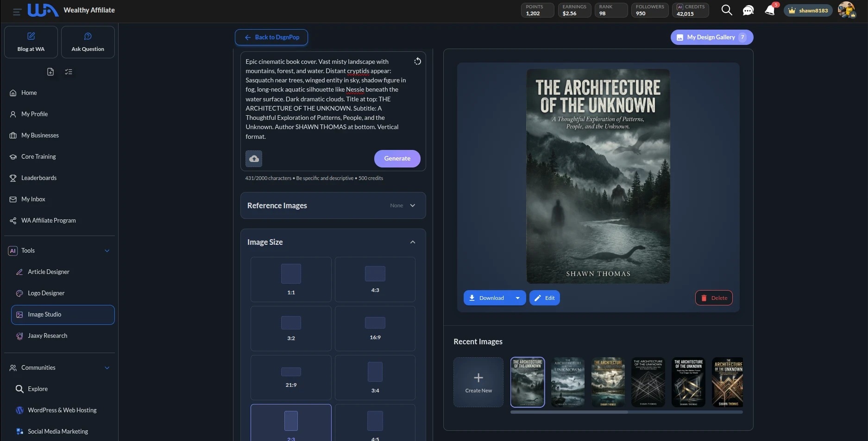Open the Download format dropdown arrow
Image resolution: width=868 pixels, height=441 pixels.
[x=517, y=298]
